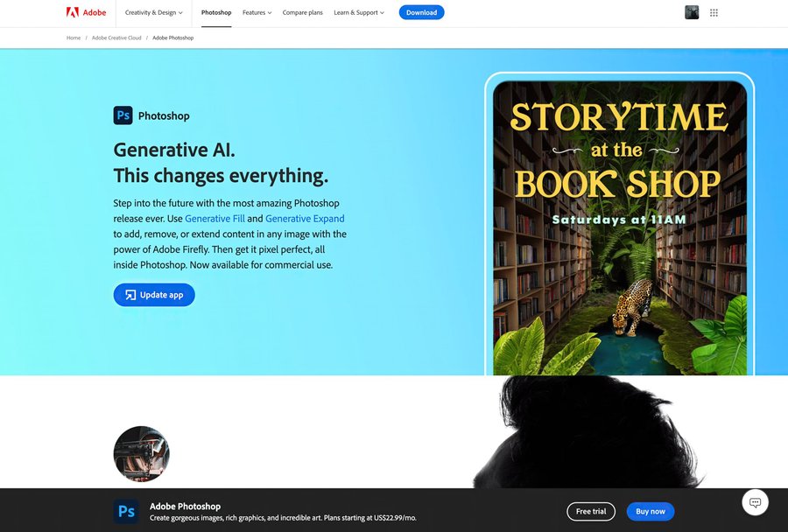Click the Update app button
Viewport: 788px width, 532px height.
[x=154, y=295]
